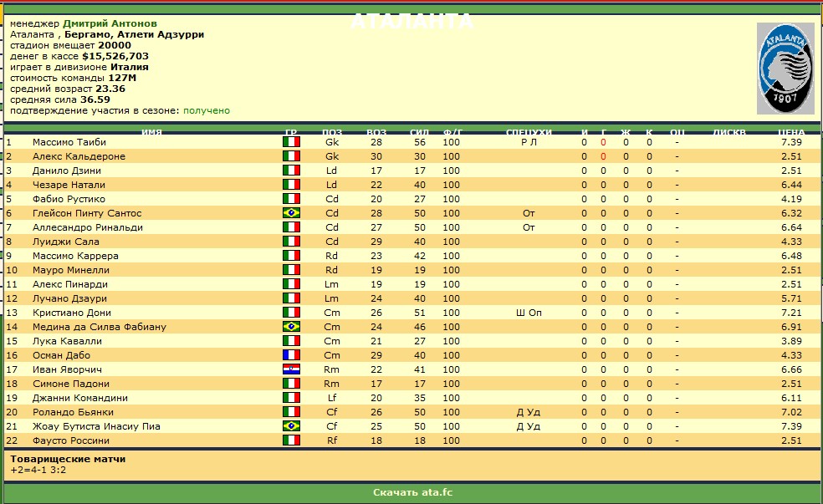Click the Atalanta 1907 club logo
Image resolution: width=823 pixels, height=504 pixels.
click(785, 69)
